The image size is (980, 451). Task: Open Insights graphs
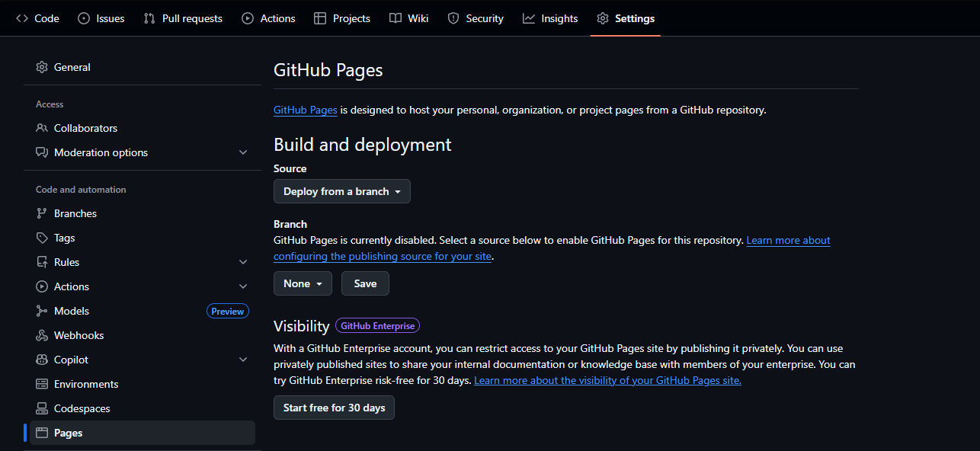[550, 18]
